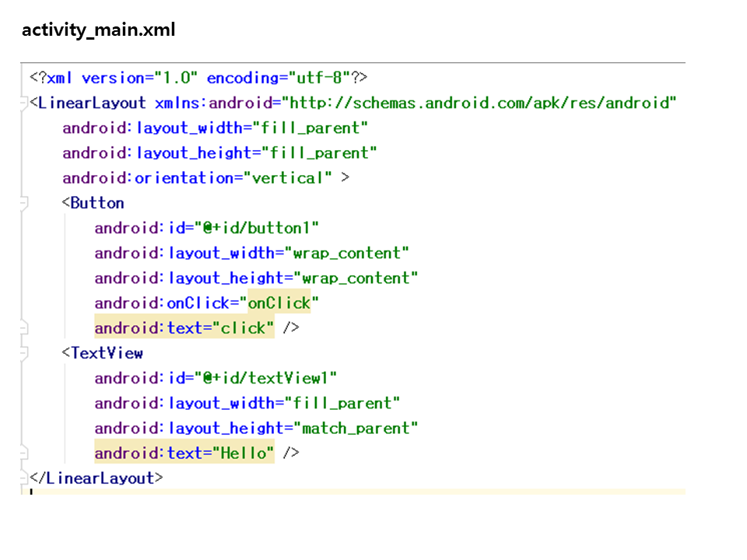Click the opening LinearLayout tag name
The image size is (747, 560).
[x=91, y=103]
